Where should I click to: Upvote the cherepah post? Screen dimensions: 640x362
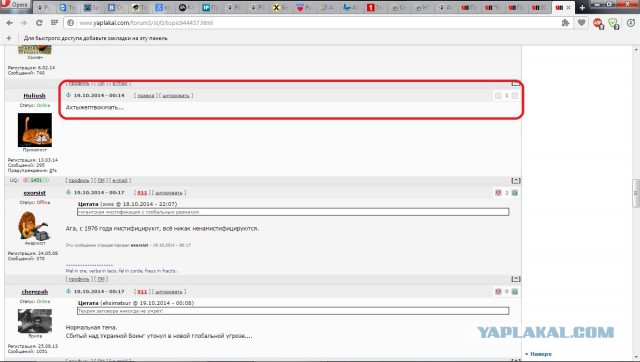[x=515, y=292]
